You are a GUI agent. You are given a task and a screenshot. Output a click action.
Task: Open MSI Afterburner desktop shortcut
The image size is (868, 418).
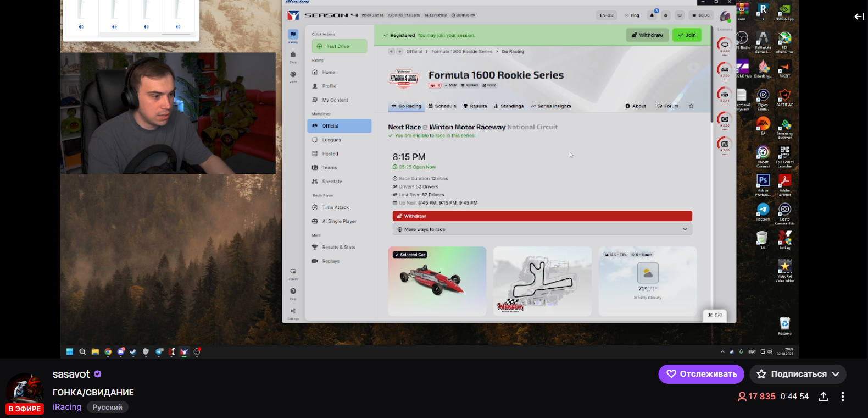coord(785,42)
